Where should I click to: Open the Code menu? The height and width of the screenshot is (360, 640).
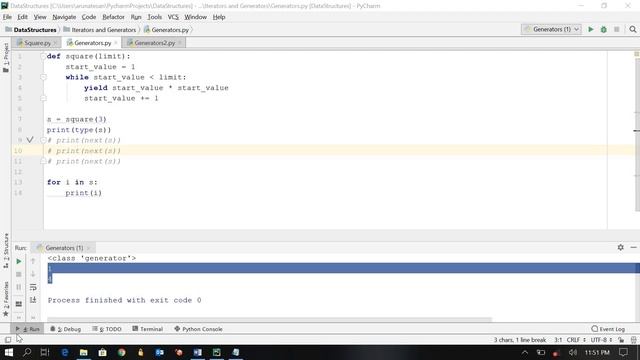tap(89, 17)
